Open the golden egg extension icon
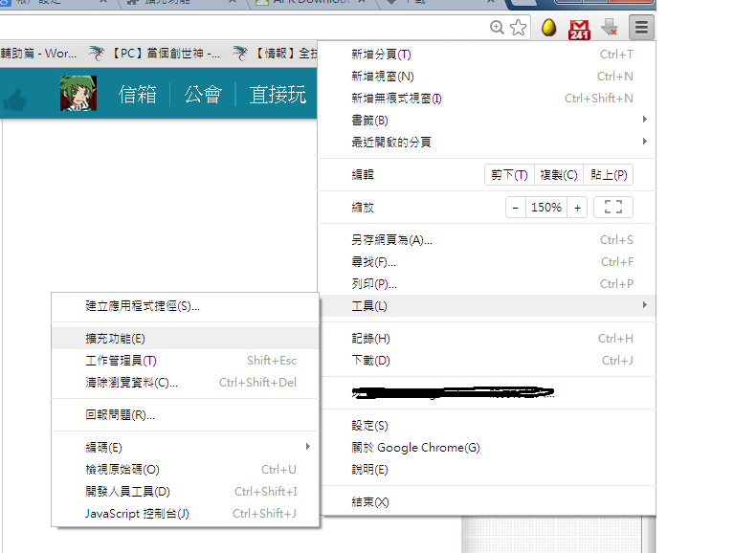756x553 pixels. pyautogui.click(x=549, y=28)
